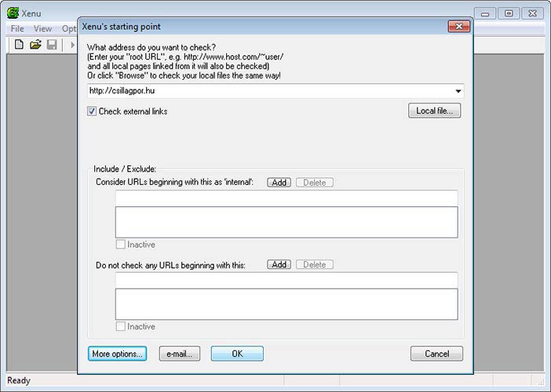This screenshot has height=392, width=551.
Task: Click the internal URLs list box
Action: (286, 222)
